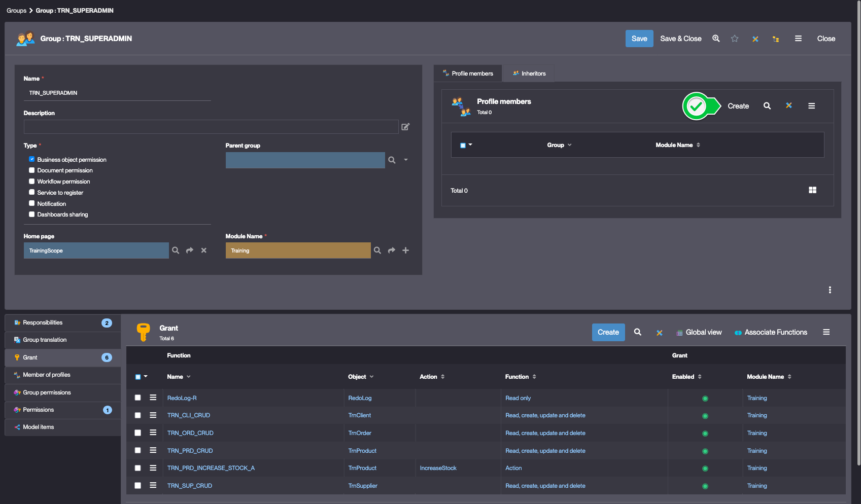Screen dimensions: 861x504
Task: Open the TrnSupplier object link
Action: pyautogui.click(x=363, y=486)
